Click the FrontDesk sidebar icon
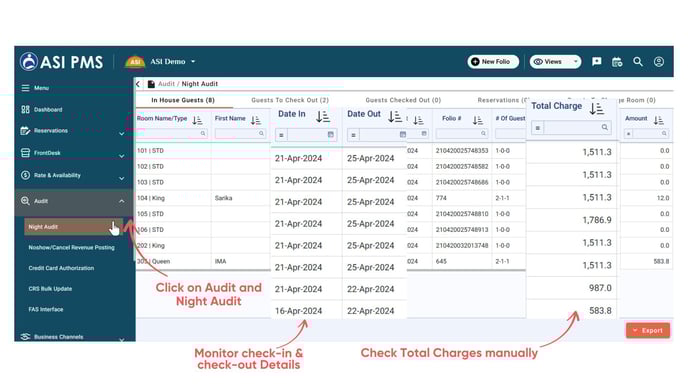 click(25, 153)
